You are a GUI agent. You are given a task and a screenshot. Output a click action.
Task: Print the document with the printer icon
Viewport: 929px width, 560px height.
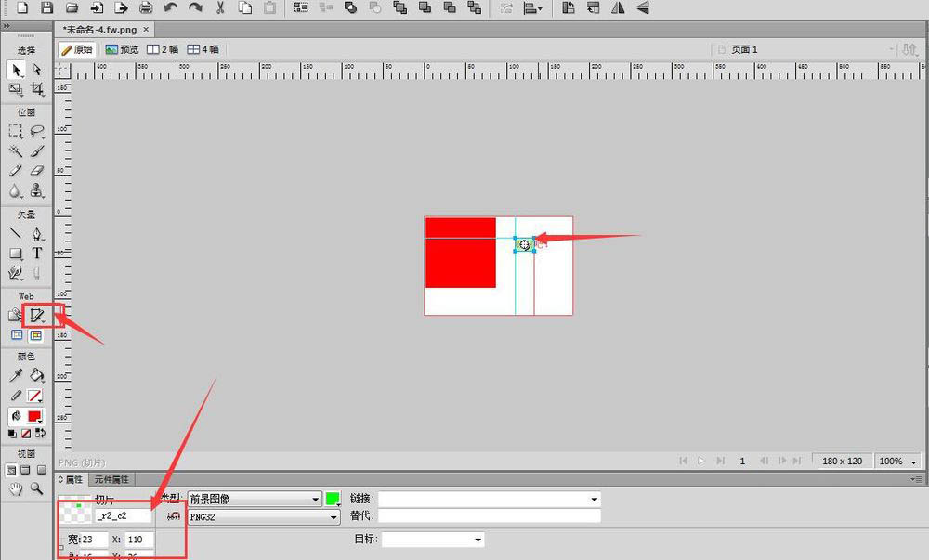tap(146, 7)
